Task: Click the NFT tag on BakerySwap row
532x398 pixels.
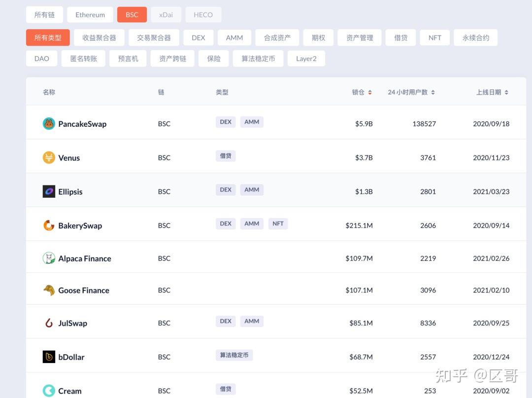Action: 278,223
